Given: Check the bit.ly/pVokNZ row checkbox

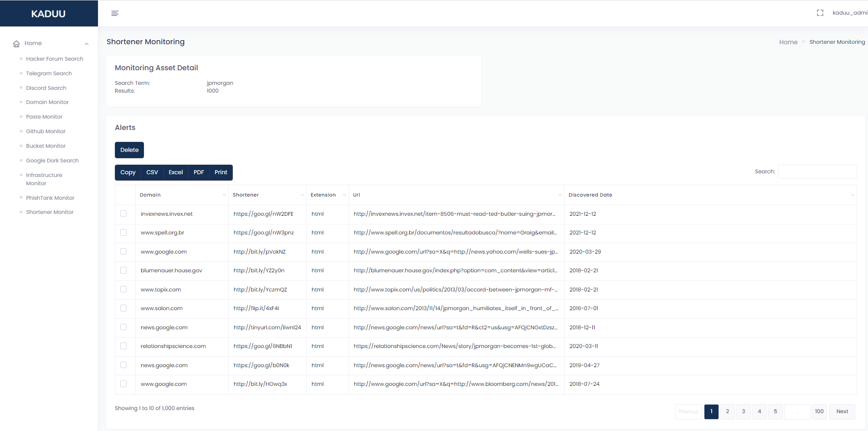Looking at the screenshot, I should click(x=123, y=251).
